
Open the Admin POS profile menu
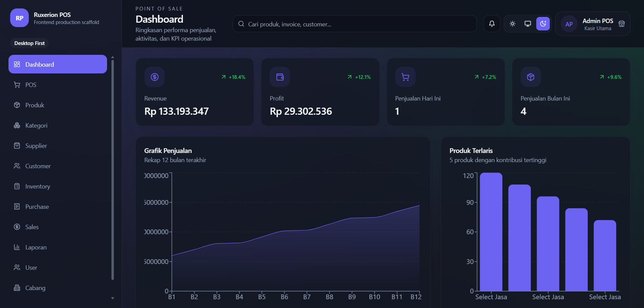(593, 24)
